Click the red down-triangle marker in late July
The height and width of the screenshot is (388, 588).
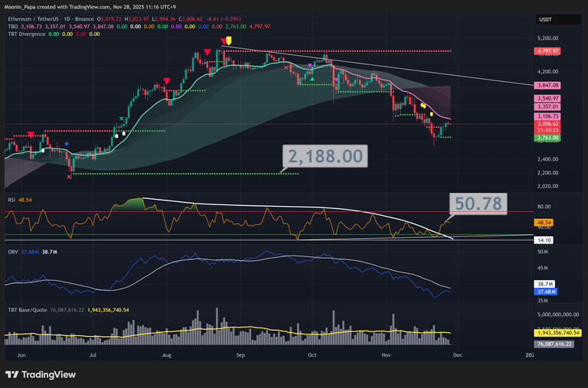[166, 80]
